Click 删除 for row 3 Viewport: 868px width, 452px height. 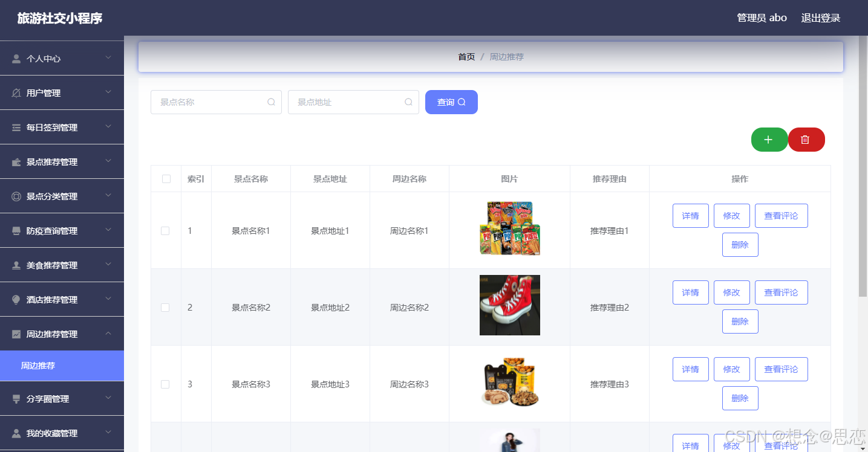tap(740, 398)
